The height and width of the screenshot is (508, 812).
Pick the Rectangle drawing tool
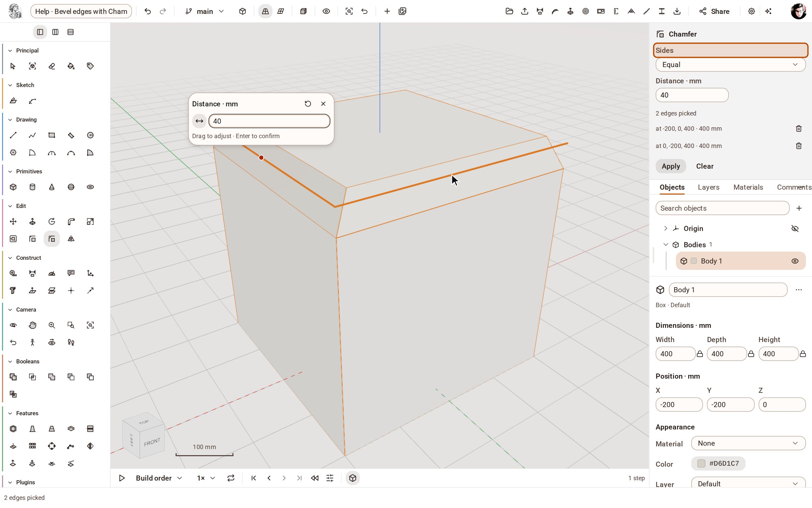pyautogui.click(x=52, y=135)
